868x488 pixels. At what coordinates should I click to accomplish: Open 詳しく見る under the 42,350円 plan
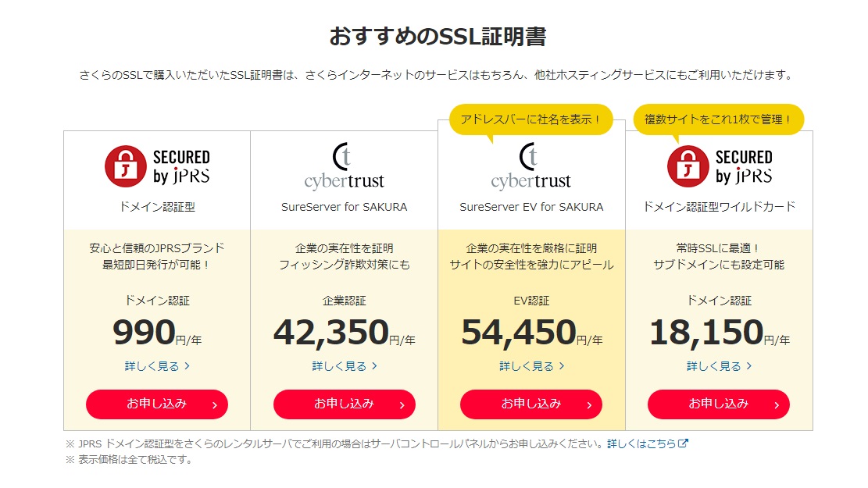[x=340, y=366]
